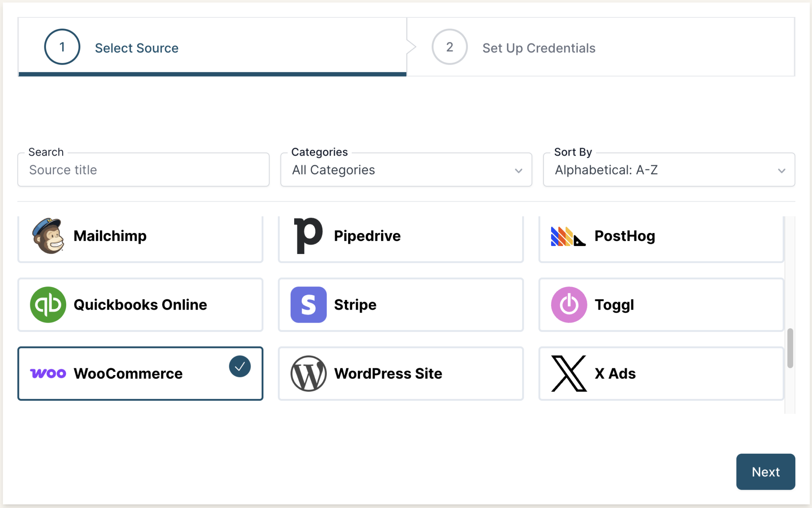Click the Mailchimp monkey logo
This screenshot has height=508, width=812.
48,236
